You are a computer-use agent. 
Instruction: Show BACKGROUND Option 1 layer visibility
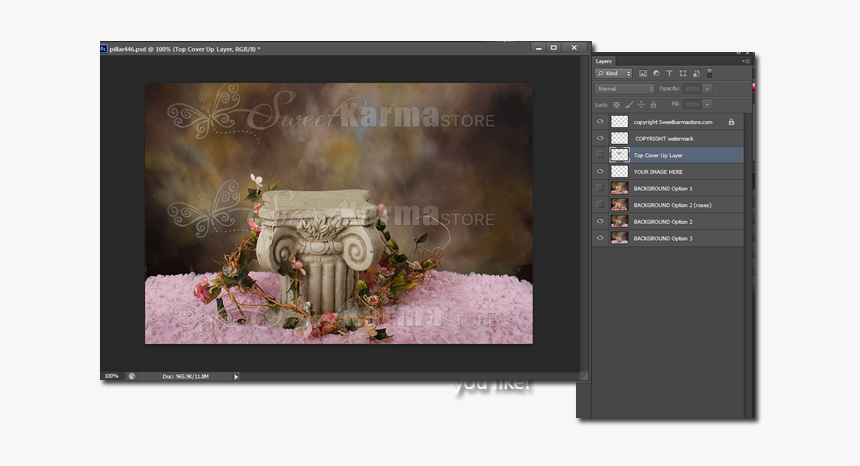600,188
